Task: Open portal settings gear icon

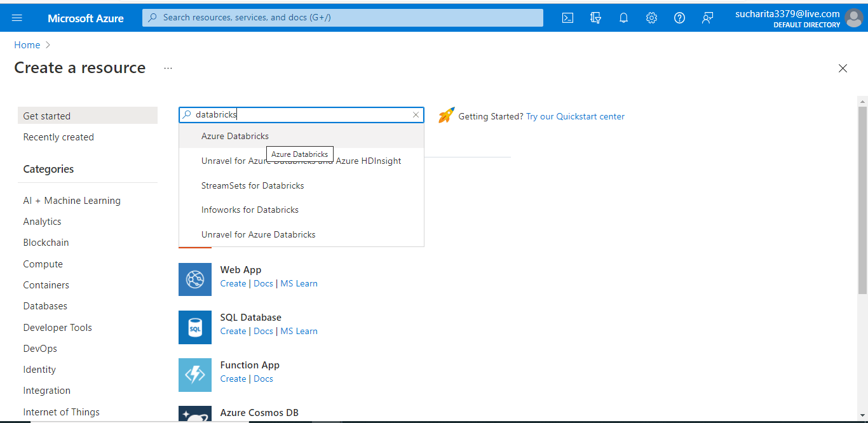Action: [651, 18]
